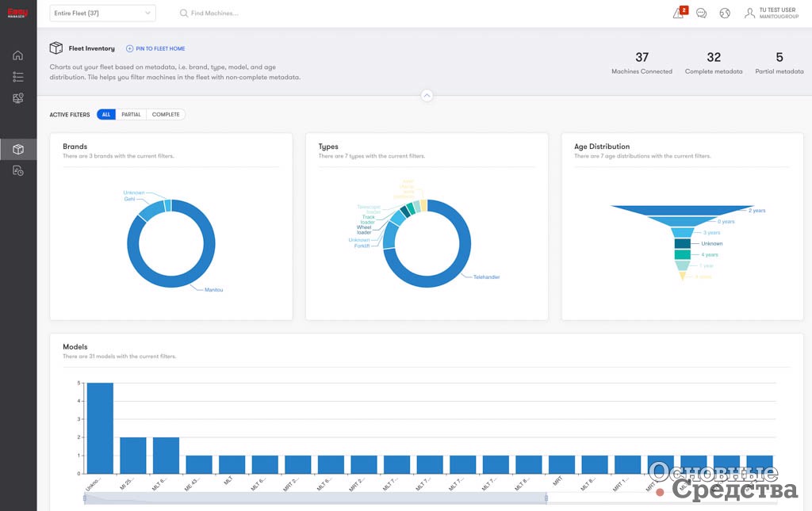Click the Unknown label in Age Distribution

click(712, 243)
